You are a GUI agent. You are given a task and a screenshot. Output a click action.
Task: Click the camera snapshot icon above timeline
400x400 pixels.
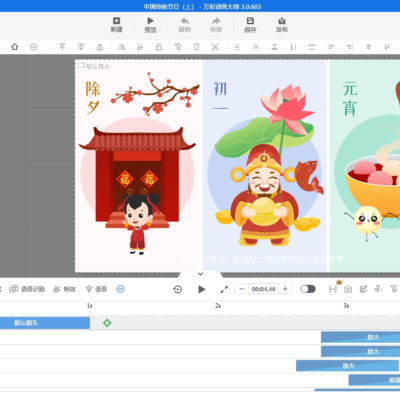(x=348, y=289)
